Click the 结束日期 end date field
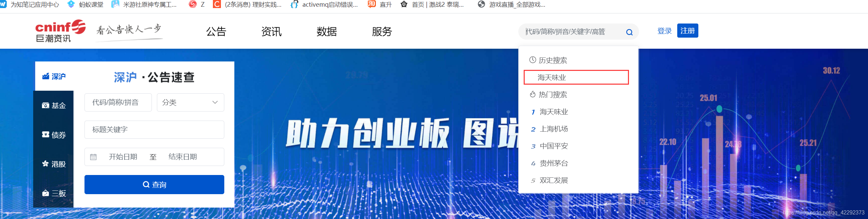Screen dimensions: 868x219 [x=183, y=157]
